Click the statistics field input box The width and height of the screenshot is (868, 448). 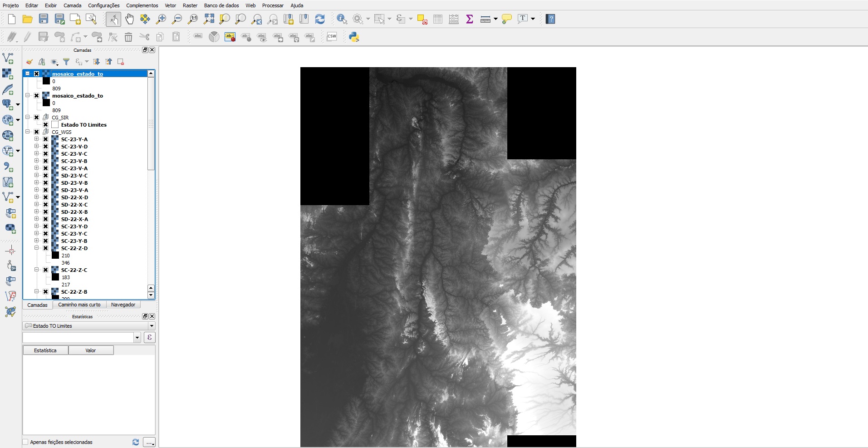(78, 337)
